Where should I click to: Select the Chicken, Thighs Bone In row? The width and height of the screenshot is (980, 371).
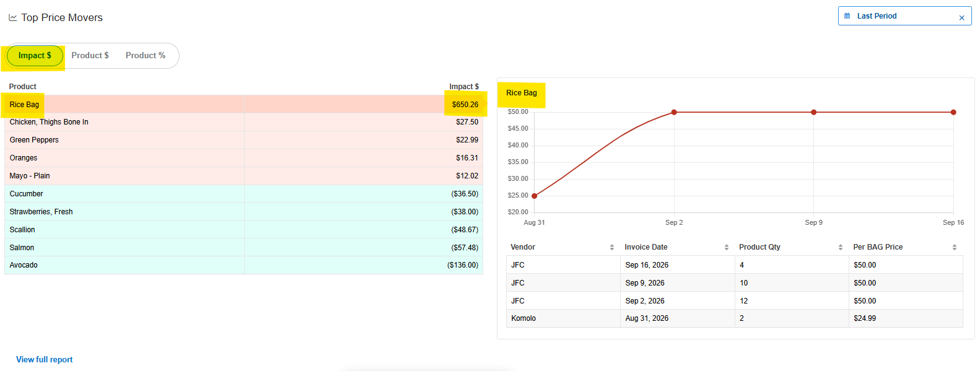(x=243, y=122)
